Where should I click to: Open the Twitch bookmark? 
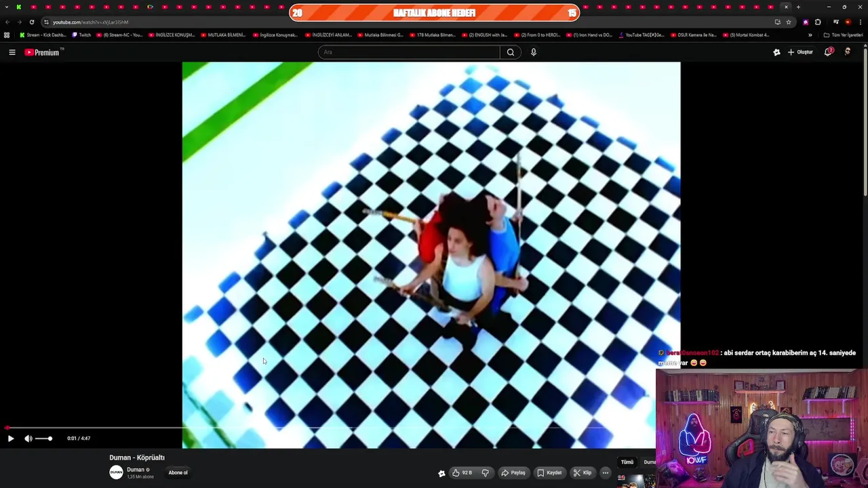point(81,35)
